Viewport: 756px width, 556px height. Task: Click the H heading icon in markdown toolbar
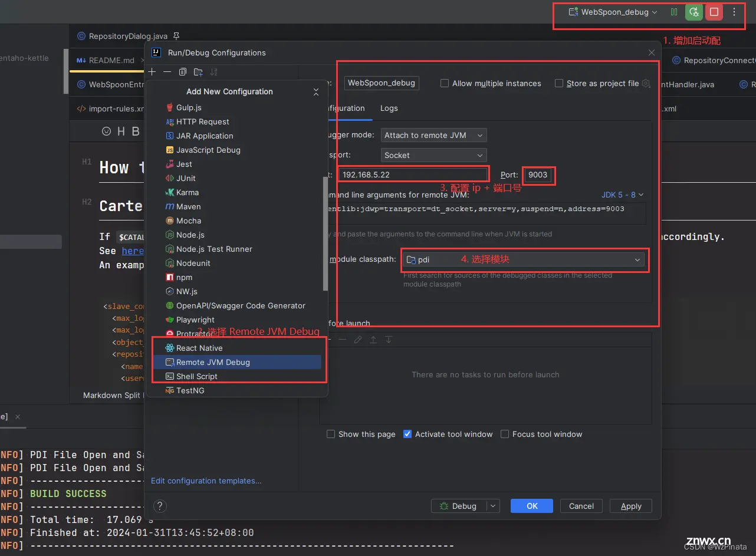(x=121, y=131)
